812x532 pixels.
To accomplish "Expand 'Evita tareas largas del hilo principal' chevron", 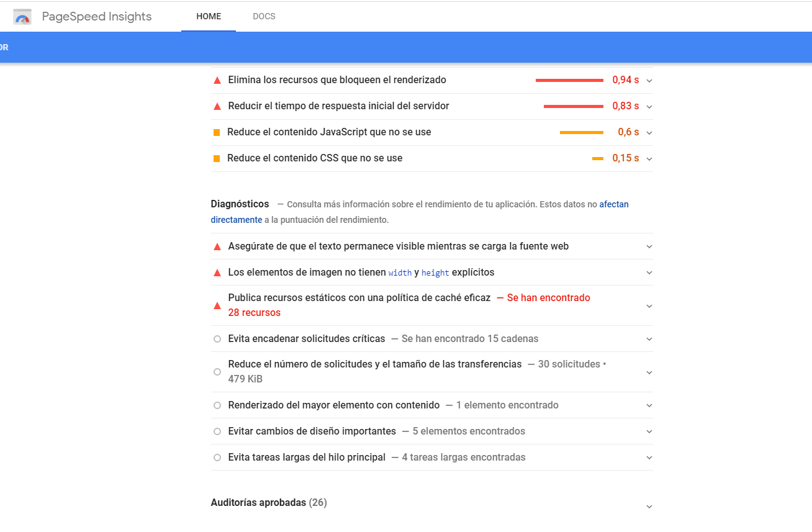I will coord(649,458).
